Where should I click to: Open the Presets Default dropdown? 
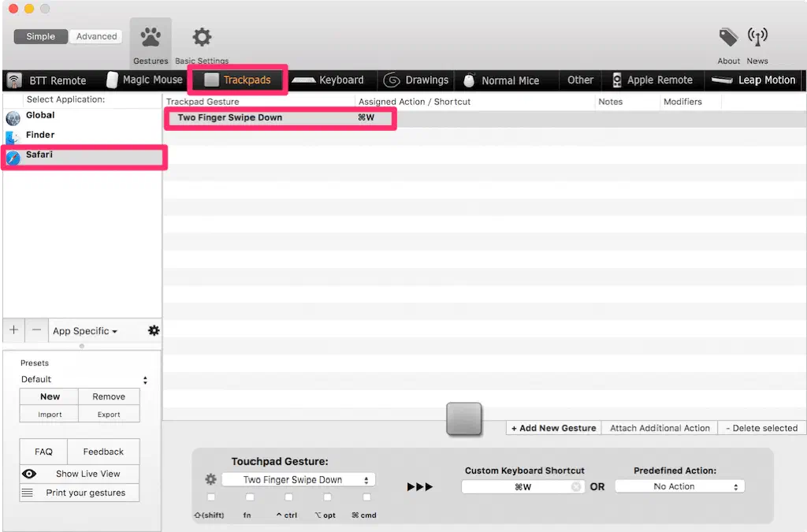click(84, 379)
